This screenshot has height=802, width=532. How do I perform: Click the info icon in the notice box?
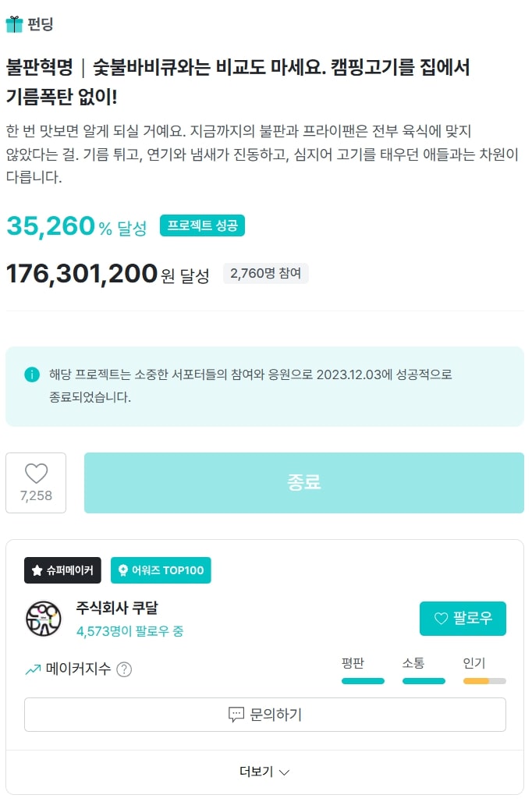pos(32,374)
